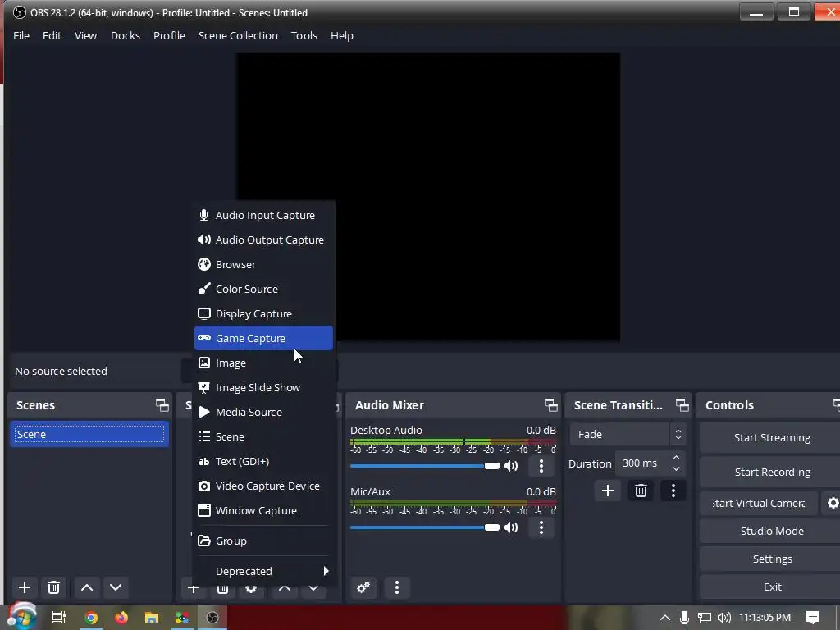Open taskbar notification center icon
The width and height of the screenshot is (840, 630).
pos(813,618)
